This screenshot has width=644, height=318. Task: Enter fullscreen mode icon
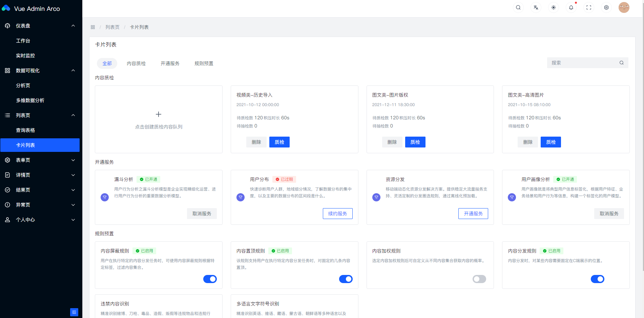coord(589,7)
